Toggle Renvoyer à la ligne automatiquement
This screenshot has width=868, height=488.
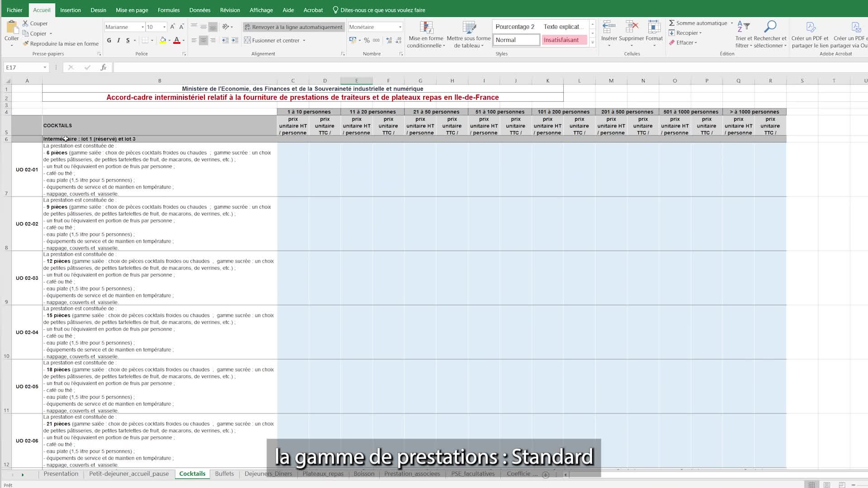click(x=293, y=27)
